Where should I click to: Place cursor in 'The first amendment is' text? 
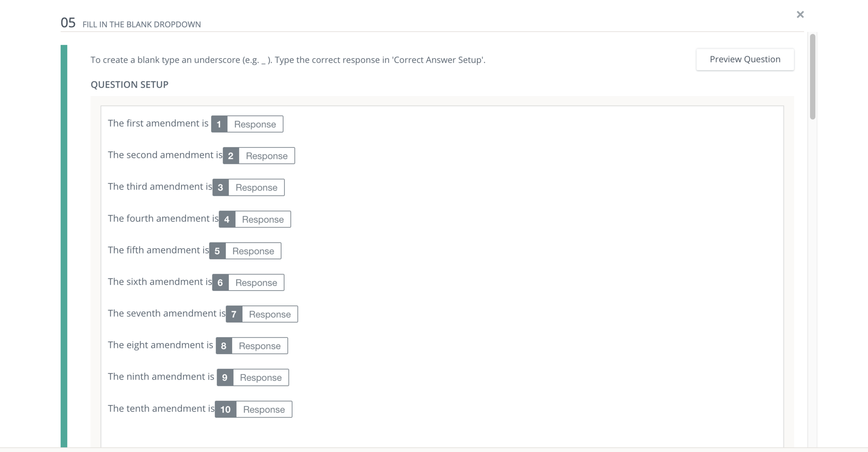158,123
